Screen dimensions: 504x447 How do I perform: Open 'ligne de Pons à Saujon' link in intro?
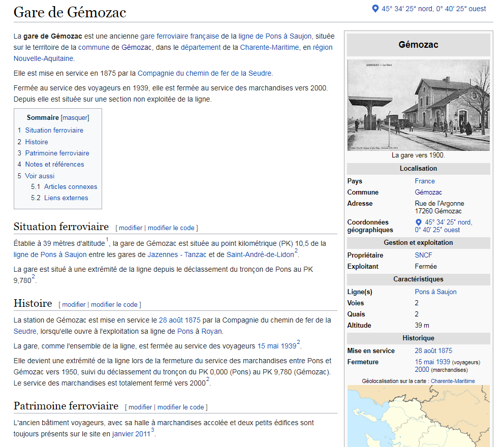pos(275,36)
